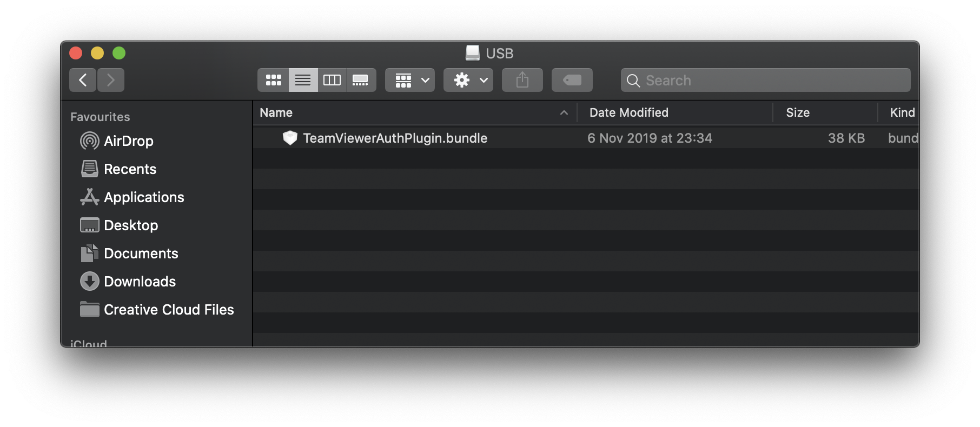Switch to the Recents location

point(130,169)
